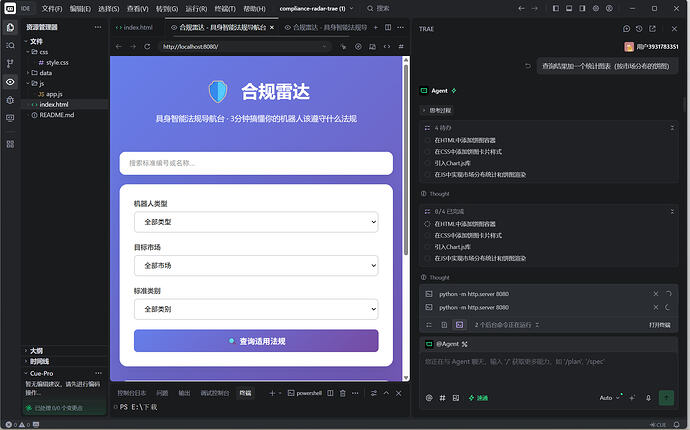Open the 终端(T) menu in menu bar
This screenshot has height=430, width=690.
click(225, 8)
